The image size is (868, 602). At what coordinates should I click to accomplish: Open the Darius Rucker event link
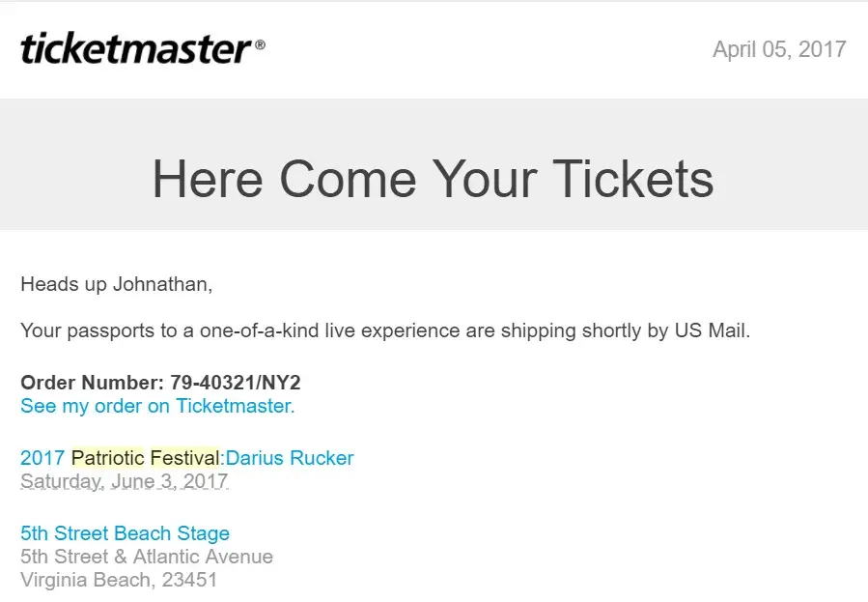point(290,458)
